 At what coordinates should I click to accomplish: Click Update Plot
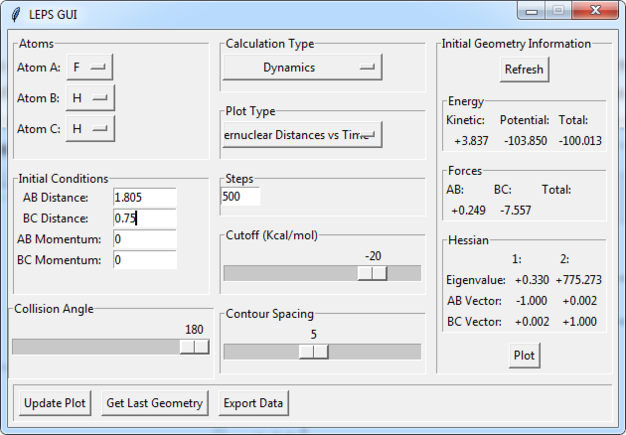[55, 403]
